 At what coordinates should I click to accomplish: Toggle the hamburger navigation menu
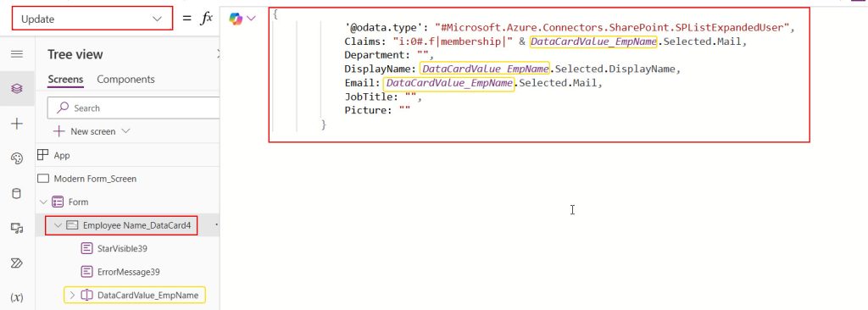[17, 53]
